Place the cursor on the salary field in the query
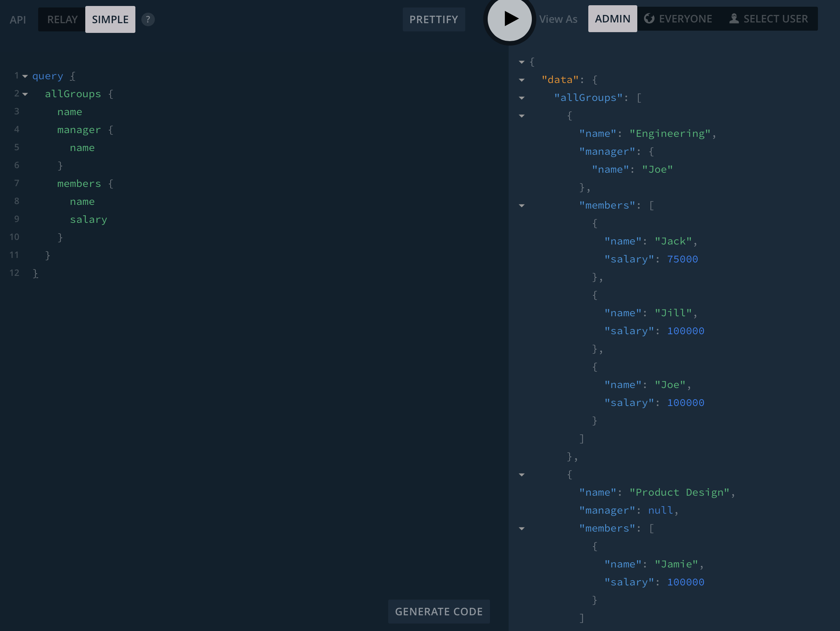Image resolution: width=840 pixels, height=631 pixels. [89, 219]
